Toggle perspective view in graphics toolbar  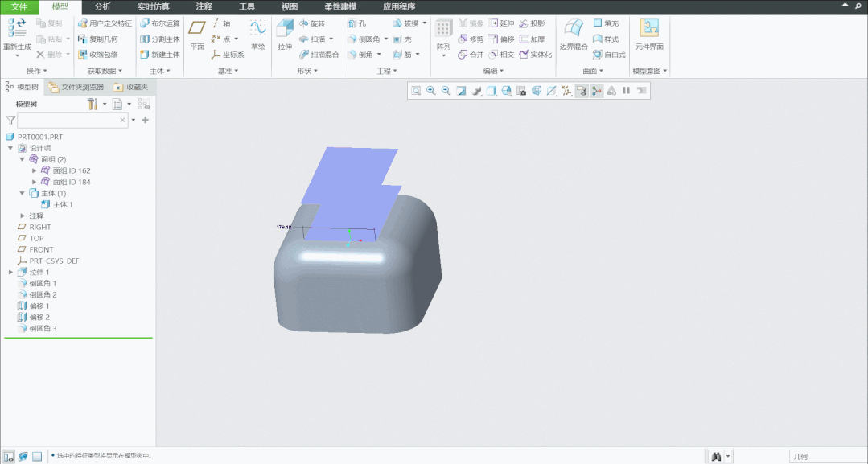[x=537, y=91]
